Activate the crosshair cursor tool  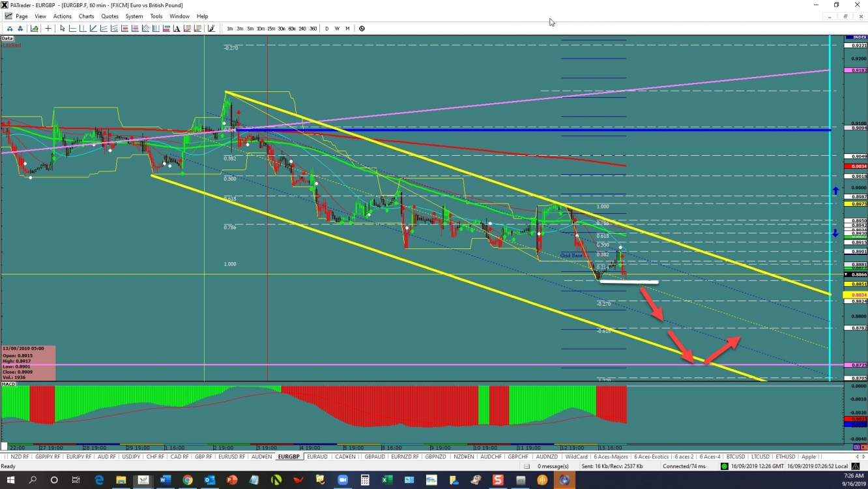point(48,28)
